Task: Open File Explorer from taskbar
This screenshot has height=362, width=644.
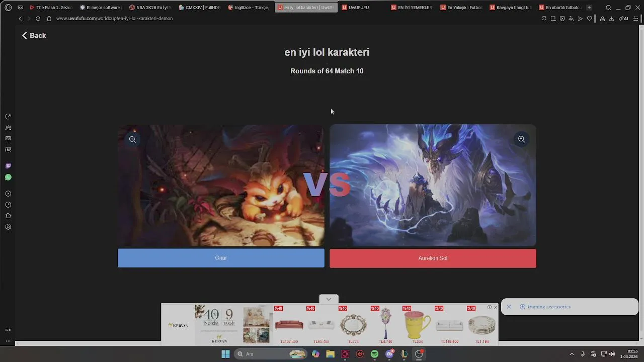Action: point(330,354)
